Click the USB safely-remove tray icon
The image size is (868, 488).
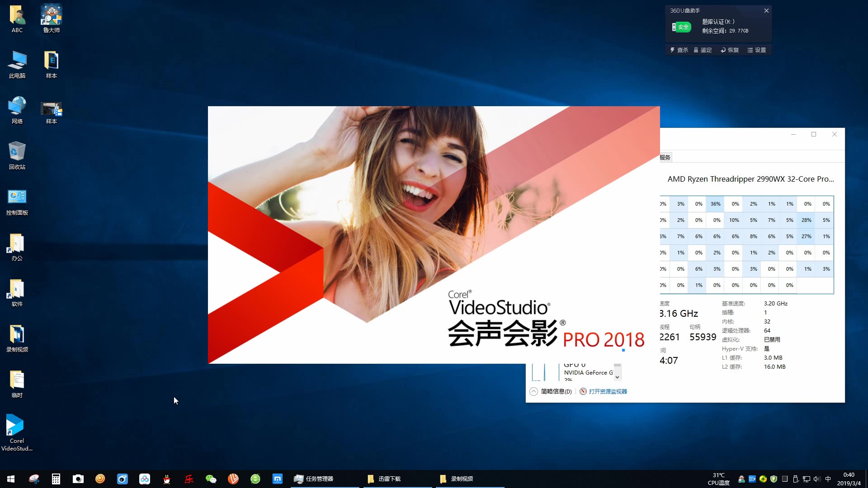click(795, 479)
